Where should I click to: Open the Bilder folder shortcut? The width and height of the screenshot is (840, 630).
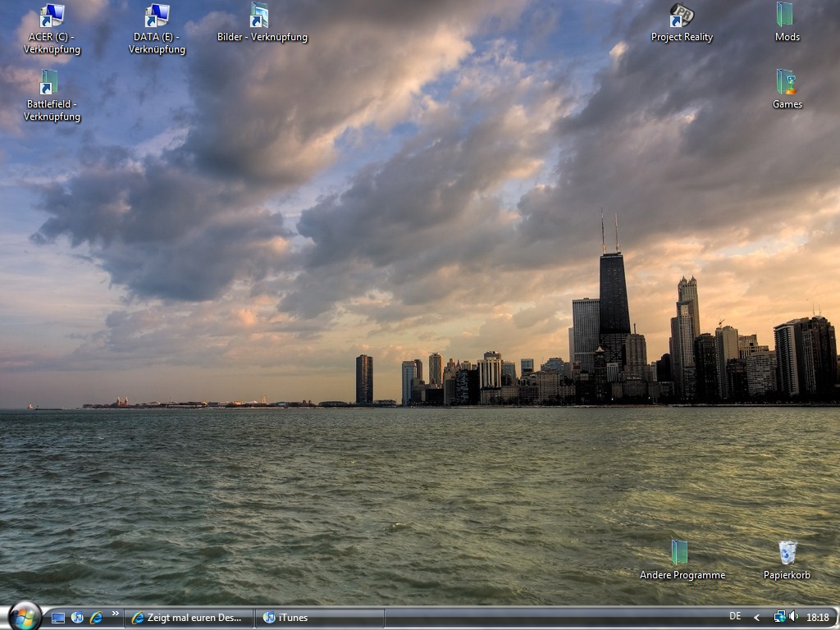(x=260, y=16)
